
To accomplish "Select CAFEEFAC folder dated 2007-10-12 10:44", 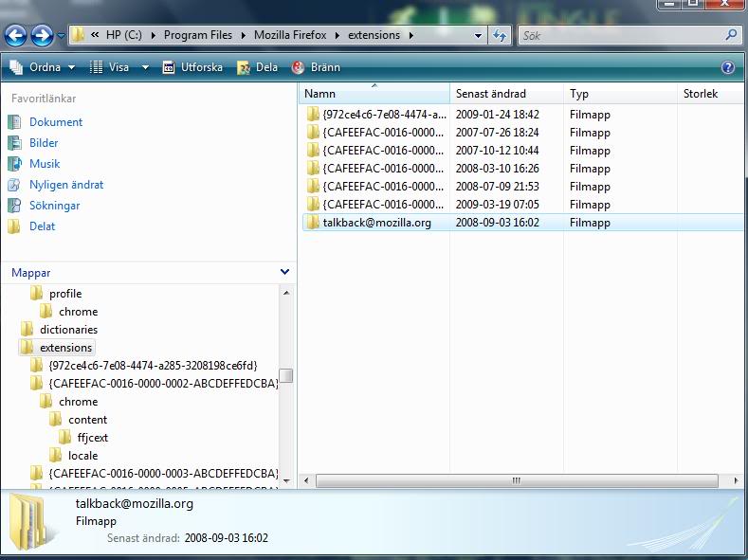I will [x=522, y=151].
